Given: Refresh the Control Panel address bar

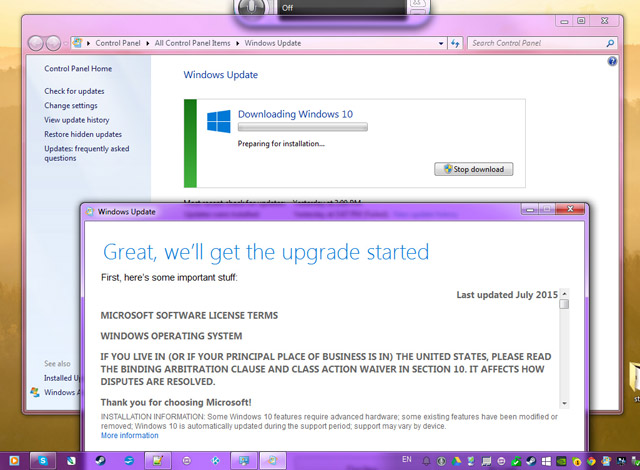Looking at the screenshot, I should [455, 43].
